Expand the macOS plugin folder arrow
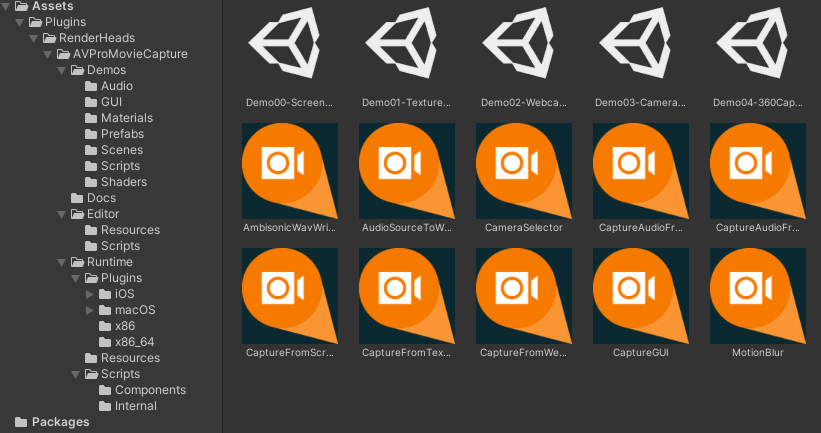The image size is (821, 433). 91,310
